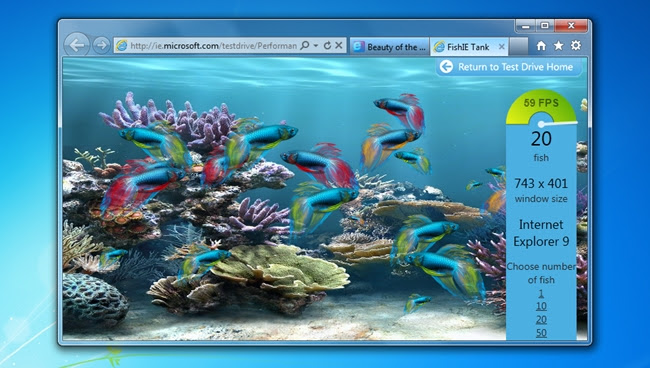
Task: Open Favorites with the star icon
Action: [x=558, y=46]
